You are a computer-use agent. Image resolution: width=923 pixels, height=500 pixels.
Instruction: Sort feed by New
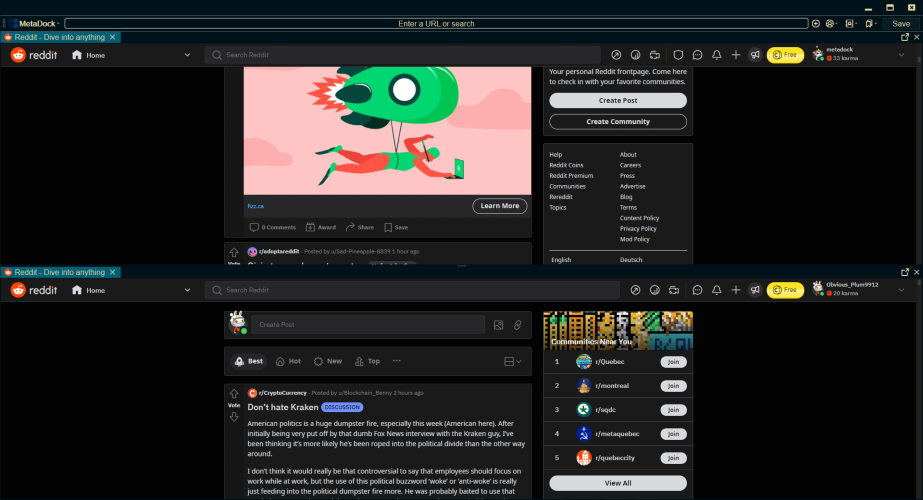point(328,362)
